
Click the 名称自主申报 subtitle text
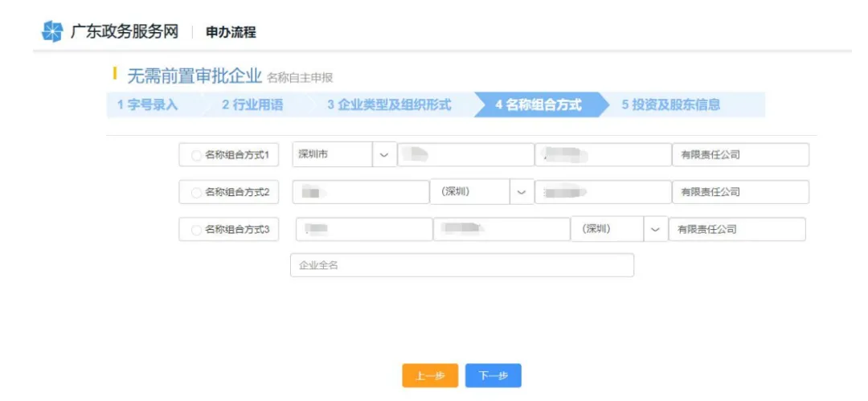pos(300,78)
